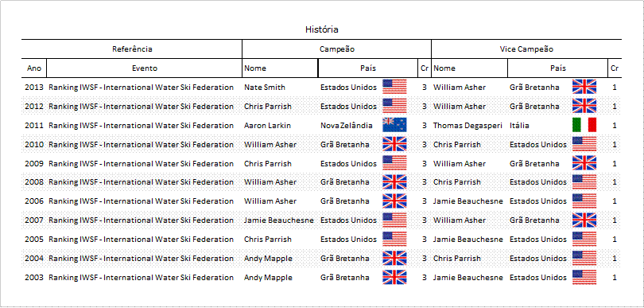Select the 2011 year cell

[34, 126]
